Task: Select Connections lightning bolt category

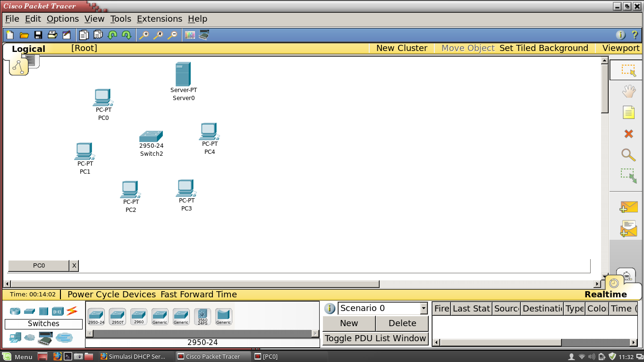Action: click(72, 311)
